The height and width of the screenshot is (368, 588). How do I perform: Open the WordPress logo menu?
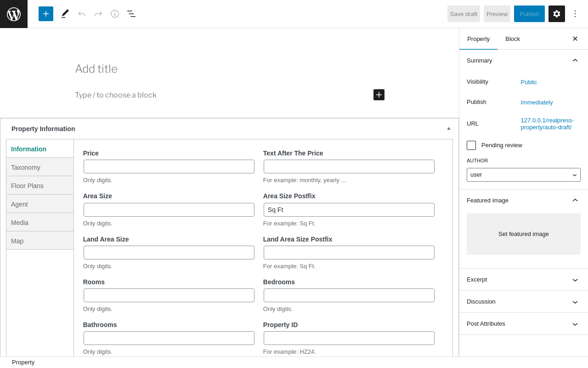tap(14, 14)
